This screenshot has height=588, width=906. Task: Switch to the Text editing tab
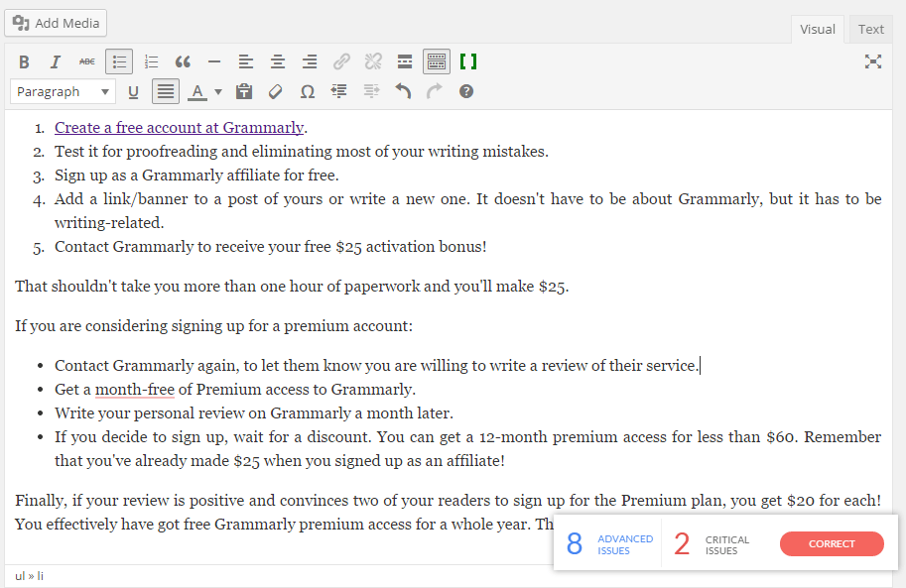click(x=869, y=29)
